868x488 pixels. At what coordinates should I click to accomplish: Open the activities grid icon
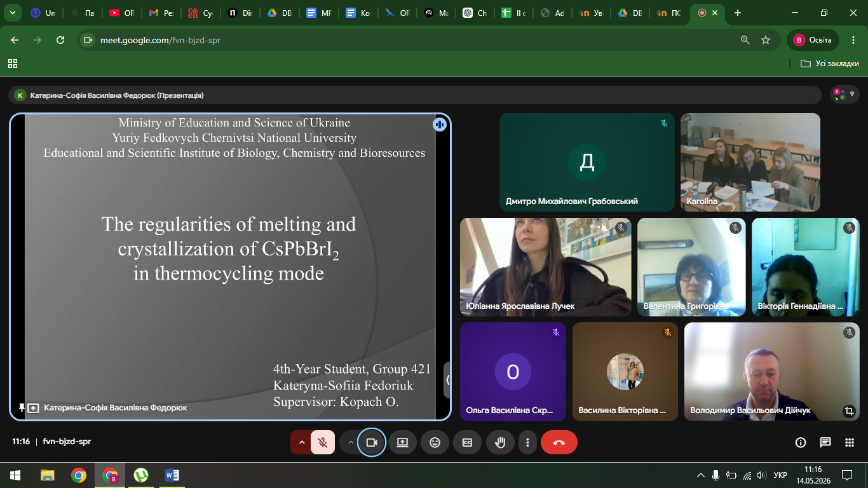(849, 442)
